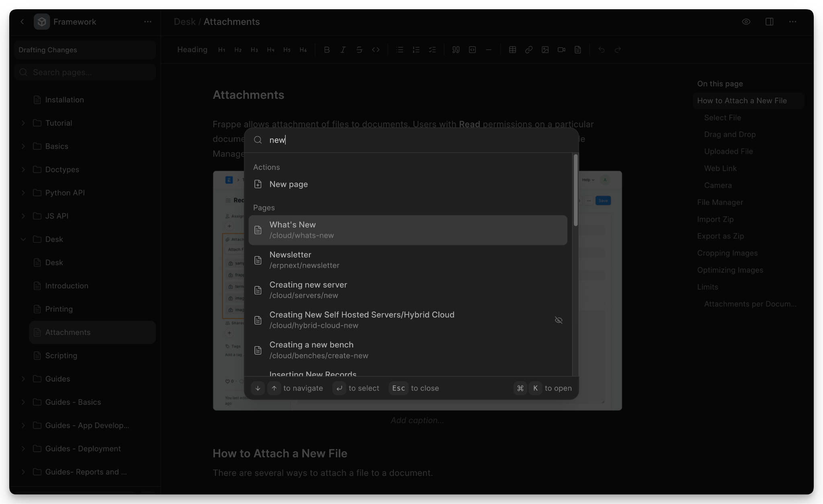Insert a blockquote
Image resolution: width=823 pixels, height=504 pixels.
[x=456, y=50]
